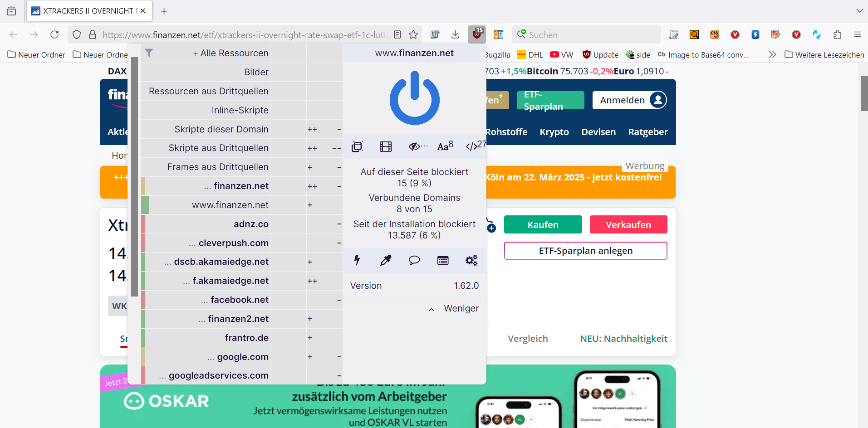868x428 pixels.
Task: Collapse the uBlock panel with Weniger
Action: [x=454, y=308]
